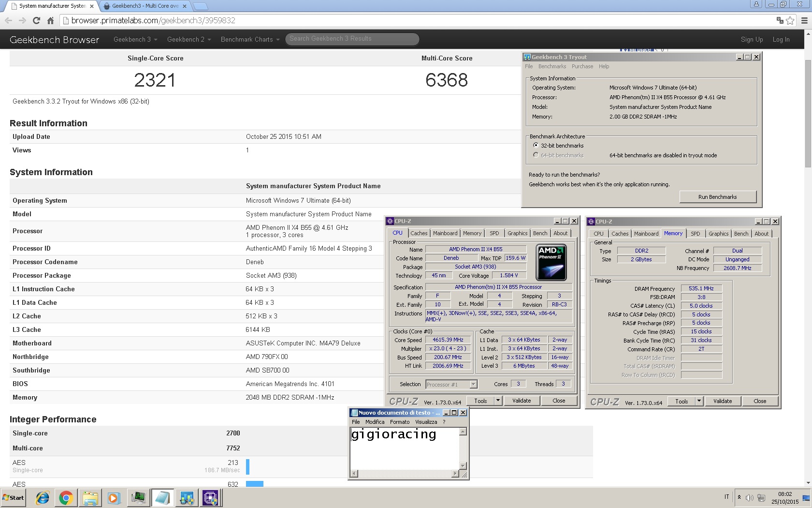The image size is (812, 508).
Task: Open the Purchase menu in Geekbench 3 Tryout
Action: pyautogui.click(x=582, y=66)
